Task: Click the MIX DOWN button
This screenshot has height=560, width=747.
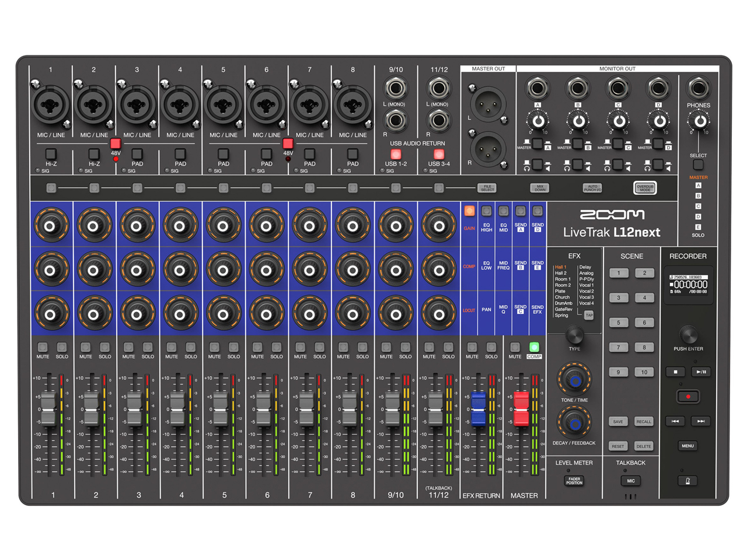Action: 540,188
